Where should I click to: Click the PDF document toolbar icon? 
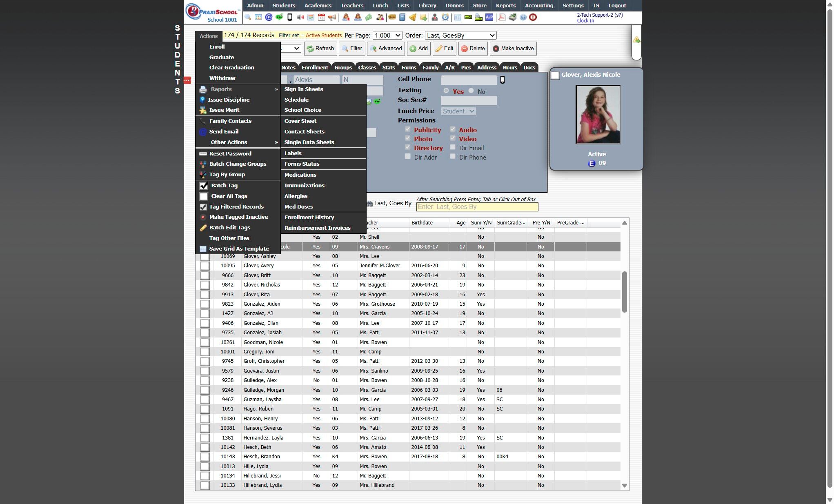502,17
